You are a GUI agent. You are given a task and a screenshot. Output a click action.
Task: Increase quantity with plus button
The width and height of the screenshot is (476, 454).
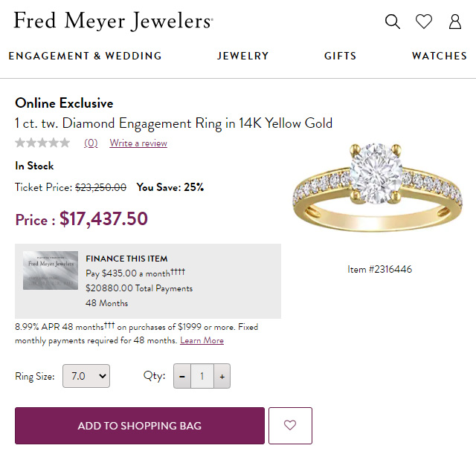coord(221,376)
